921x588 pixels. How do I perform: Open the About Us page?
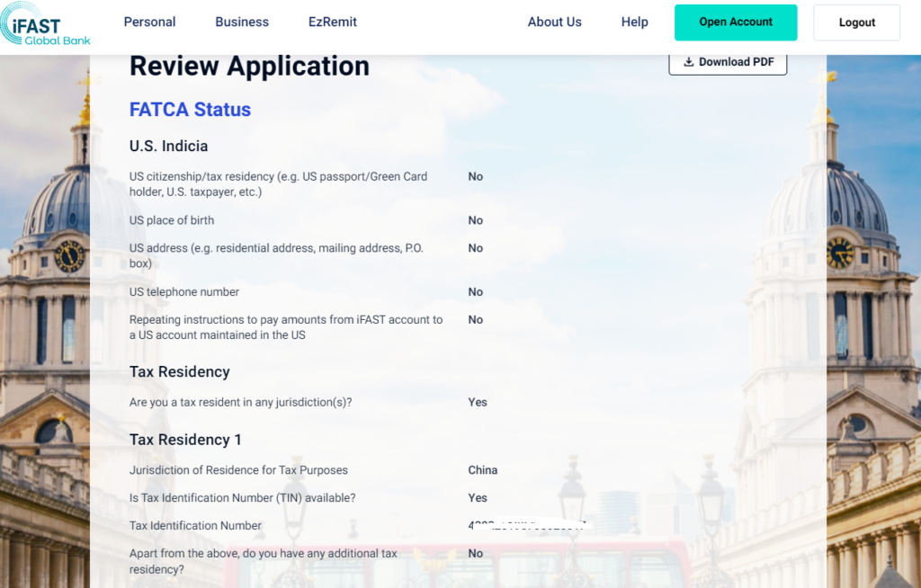[x=554, y=22]
